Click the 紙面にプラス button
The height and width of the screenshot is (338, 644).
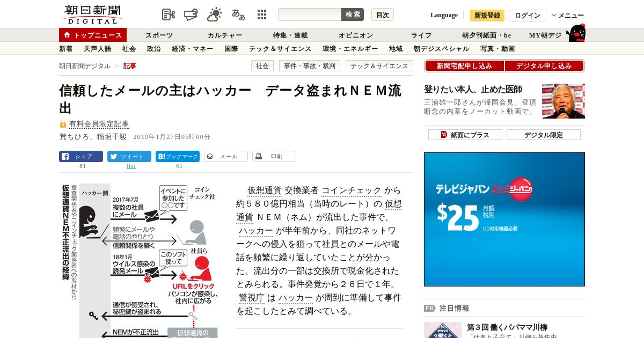[465, 135]
